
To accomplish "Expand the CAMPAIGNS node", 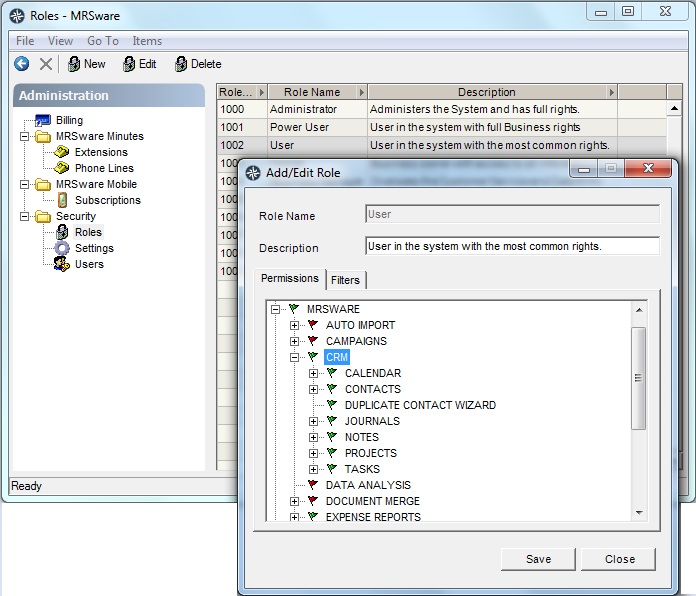I will coord(294,341).
